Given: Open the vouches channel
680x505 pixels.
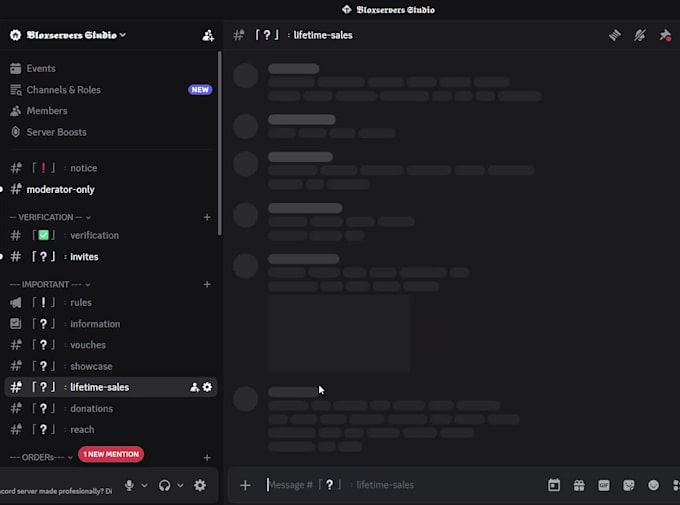Looking at the screenshot, I should [x=111, y=345].
